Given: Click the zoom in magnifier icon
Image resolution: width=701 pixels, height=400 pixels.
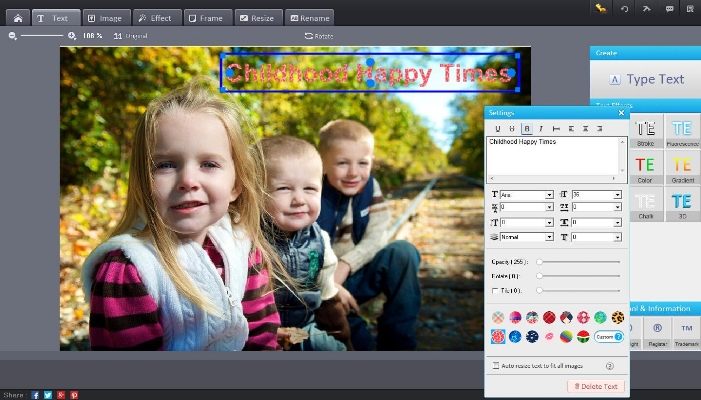Looking at the screenshot, I should [72, 36].
